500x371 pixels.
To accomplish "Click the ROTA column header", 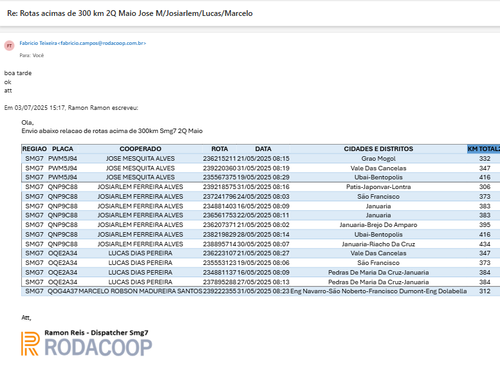I will point(220,149).
